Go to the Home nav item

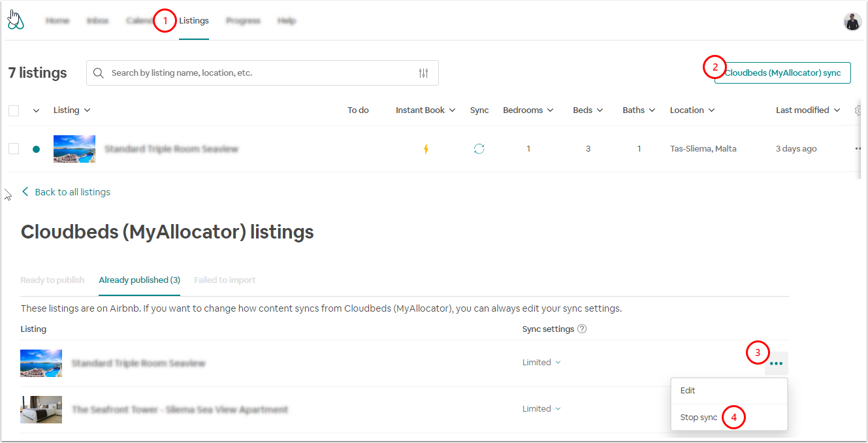click(57, 21)
